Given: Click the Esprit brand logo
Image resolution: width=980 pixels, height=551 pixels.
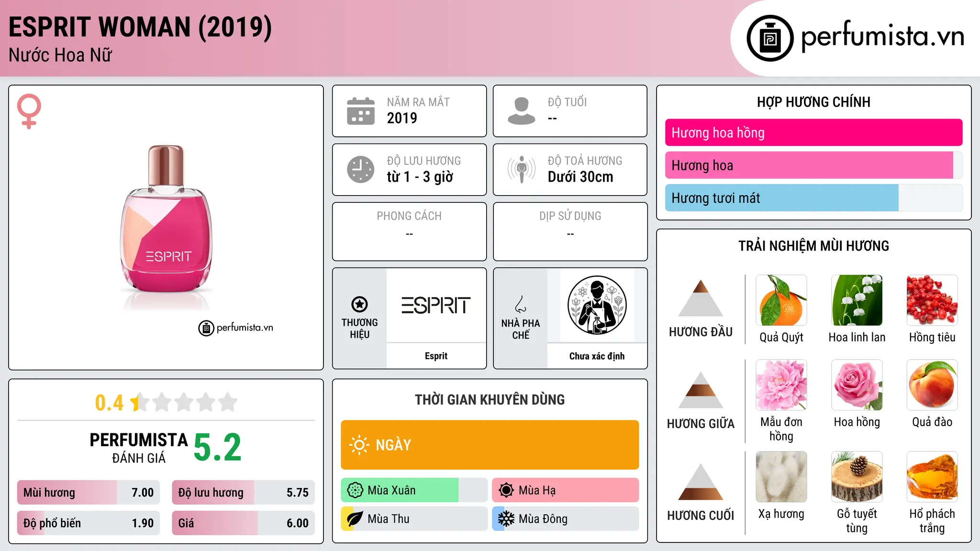Looking at the screenshot, I should (436, 305).
